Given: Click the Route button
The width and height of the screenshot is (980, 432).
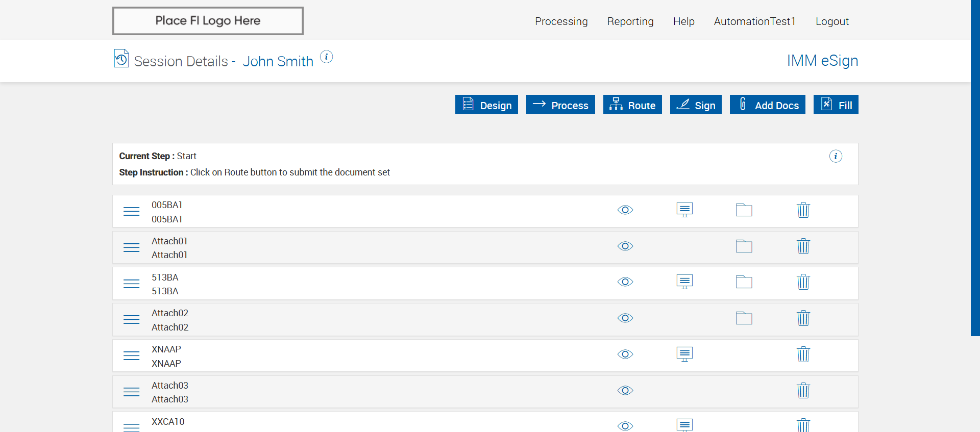Looking at the screenshot, I should pyautogui.click(x=632, y=105).
